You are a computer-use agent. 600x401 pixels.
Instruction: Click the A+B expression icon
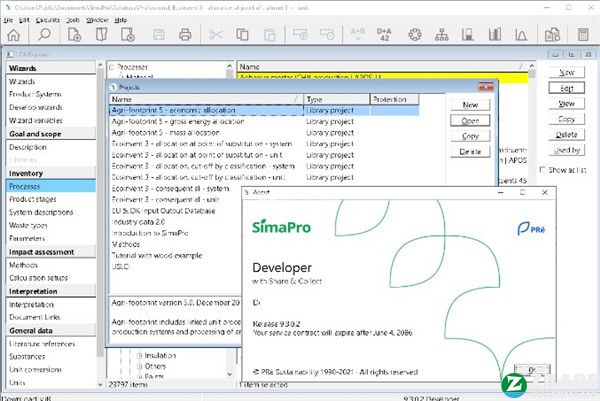coord(357,34)
